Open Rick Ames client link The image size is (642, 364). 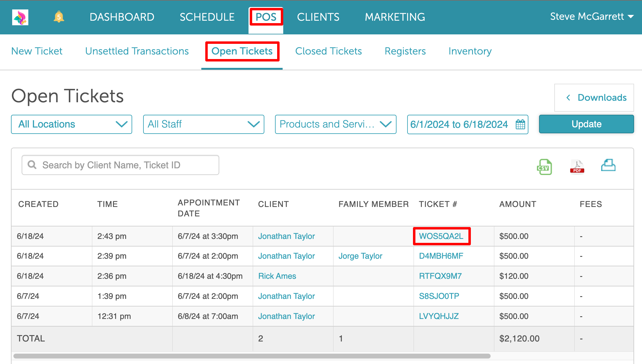click(x=277, y=276)
